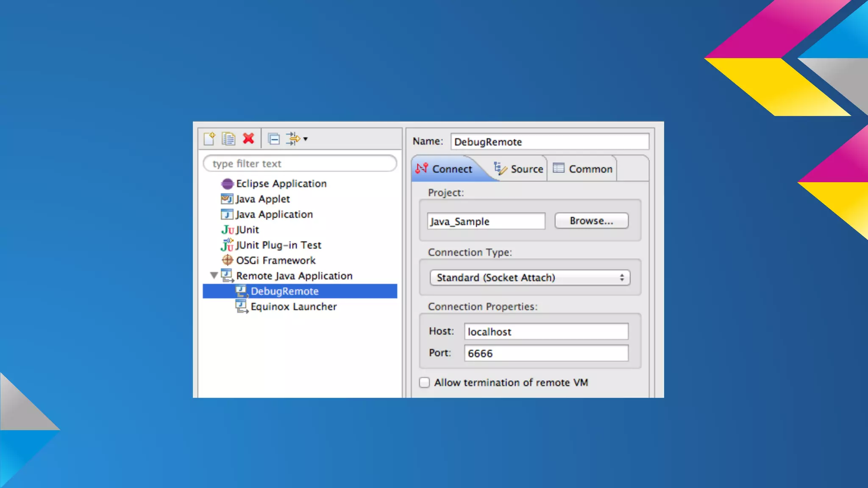Select JUnit Plug-in Test entry

(x=278, y=245)
